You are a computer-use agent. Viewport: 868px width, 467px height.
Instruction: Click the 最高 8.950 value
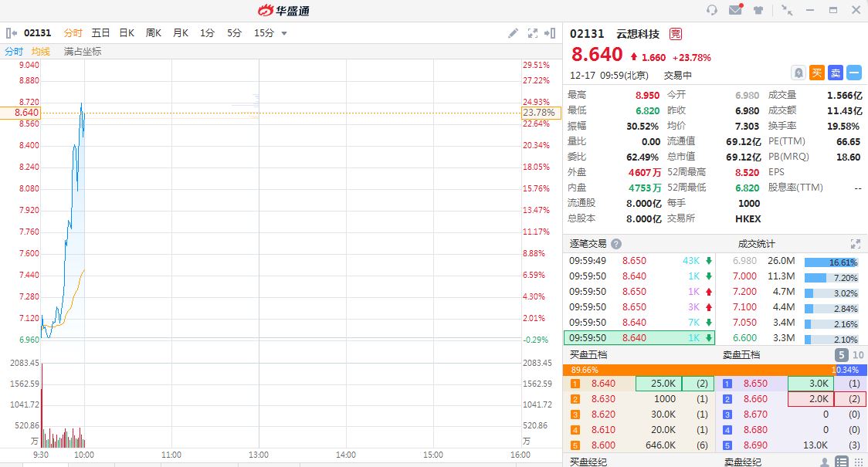(647, 95)
